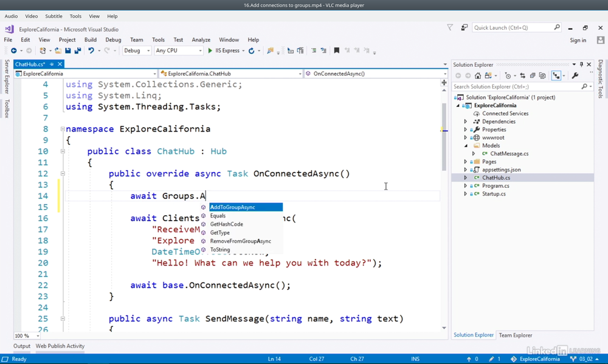Undo the last edit
This screenshot has height=364, width=608.
click(x=91, y=51)
